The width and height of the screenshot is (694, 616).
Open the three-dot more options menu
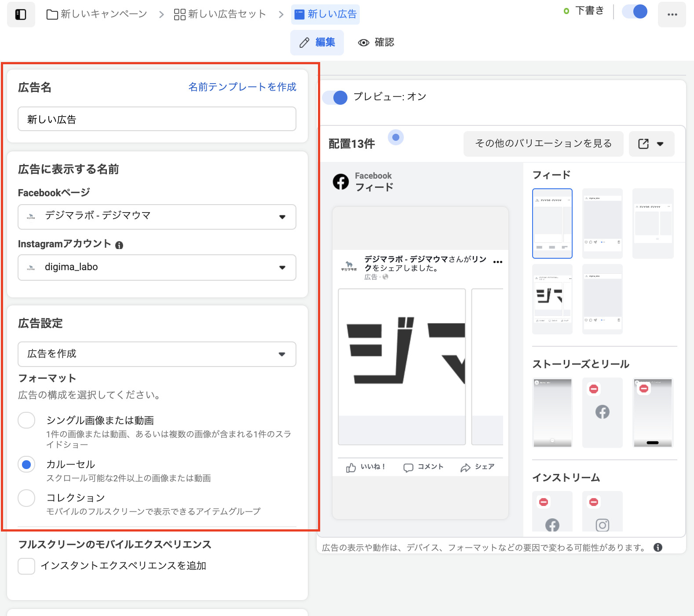(672, 15)
